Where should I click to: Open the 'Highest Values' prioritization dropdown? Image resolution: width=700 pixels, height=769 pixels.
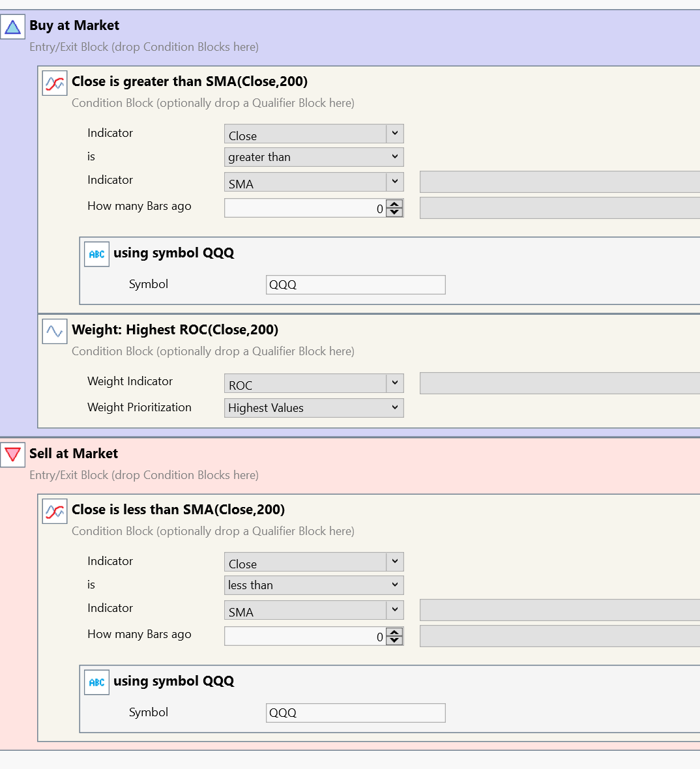point(314,408)
